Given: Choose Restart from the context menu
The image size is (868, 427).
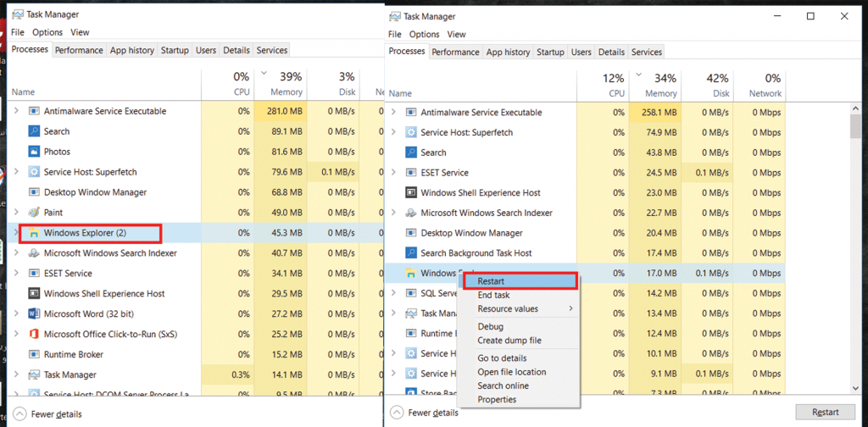Looking at the screenshot, I should [519, 281].
